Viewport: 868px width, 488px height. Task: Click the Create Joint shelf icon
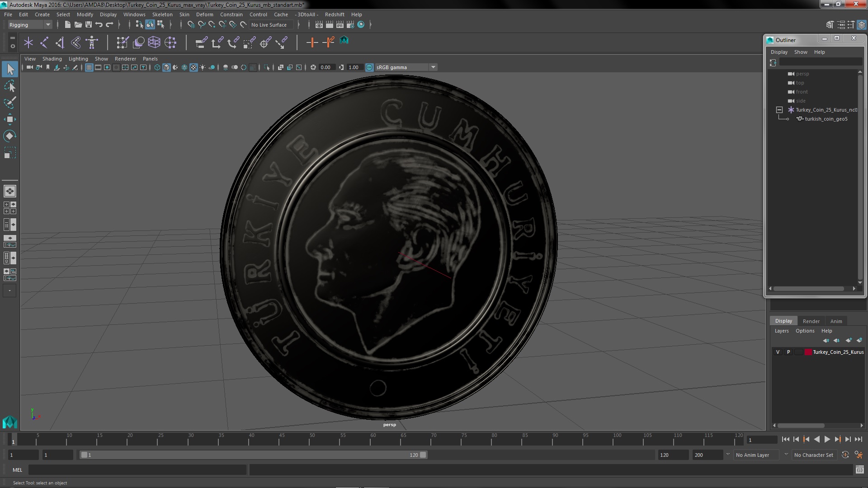pos(44,42)
